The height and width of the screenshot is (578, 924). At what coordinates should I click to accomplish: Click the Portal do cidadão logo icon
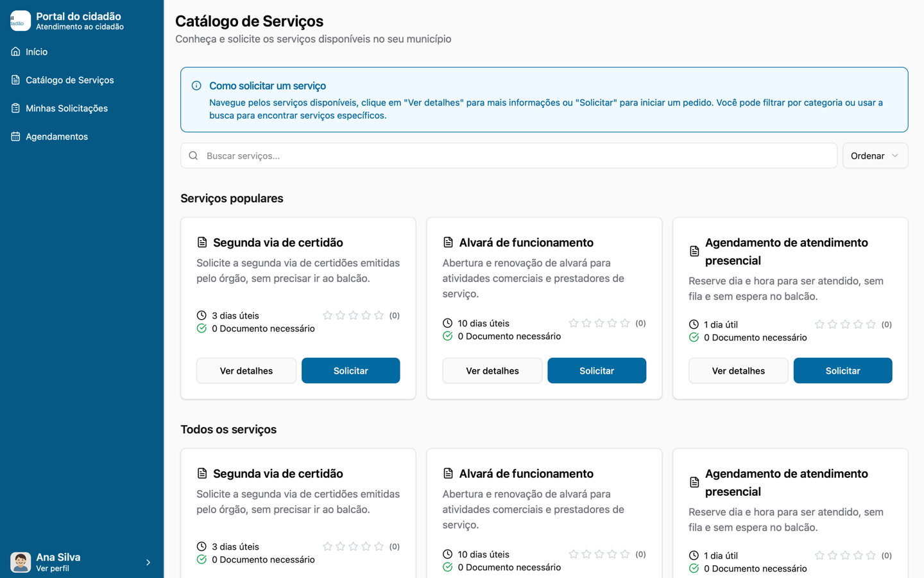[x=21, y=21]
